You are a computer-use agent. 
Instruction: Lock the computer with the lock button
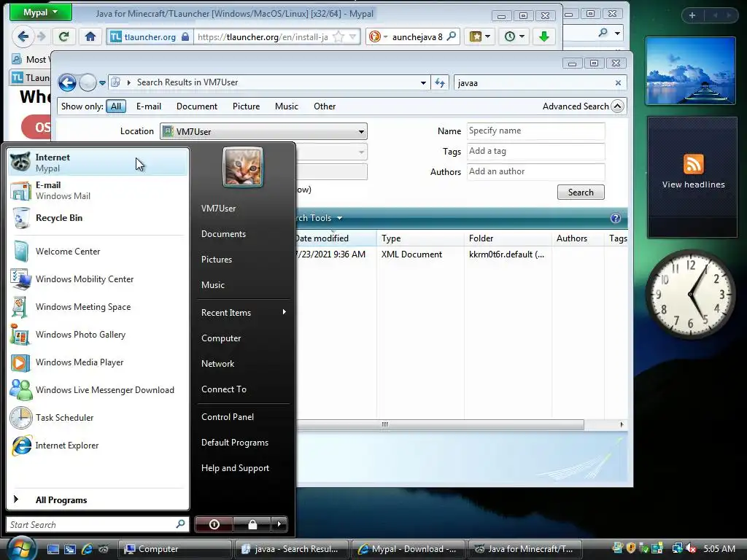click(x=252, y=524)
